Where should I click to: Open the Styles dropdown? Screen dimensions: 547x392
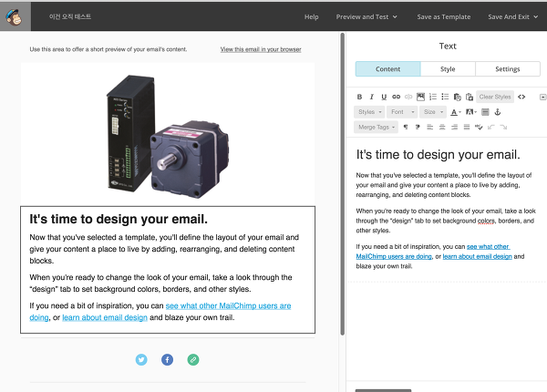369,112
